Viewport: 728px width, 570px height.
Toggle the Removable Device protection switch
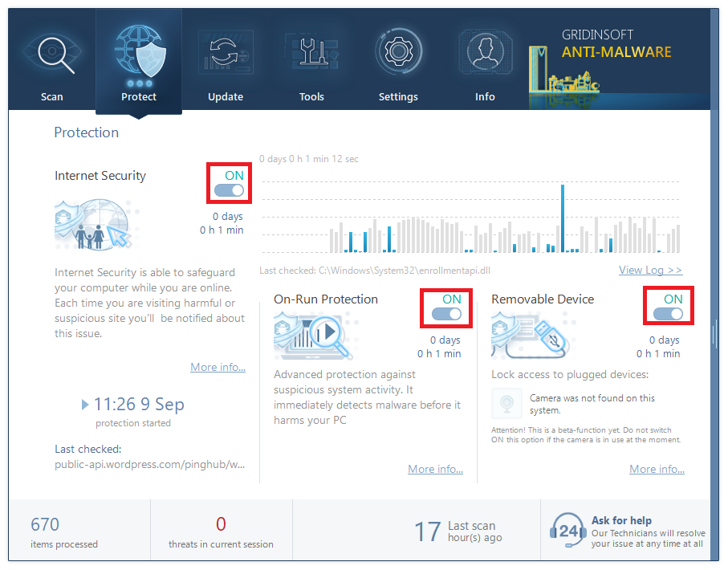pos(667,314)
